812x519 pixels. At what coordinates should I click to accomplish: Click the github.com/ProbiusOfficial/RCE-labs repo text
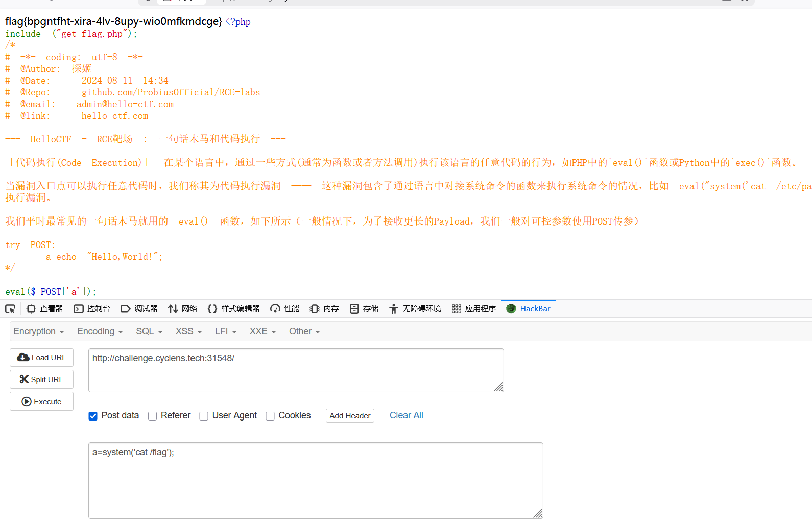(x=171, y=92)
